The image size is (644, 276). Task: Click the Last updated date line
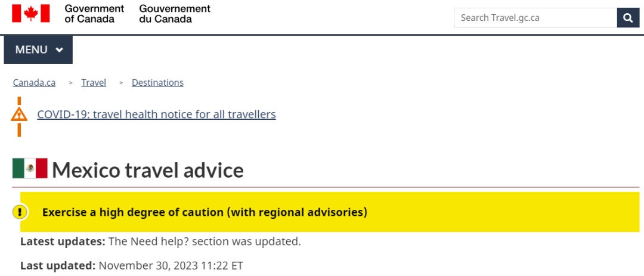pos(132,265)
